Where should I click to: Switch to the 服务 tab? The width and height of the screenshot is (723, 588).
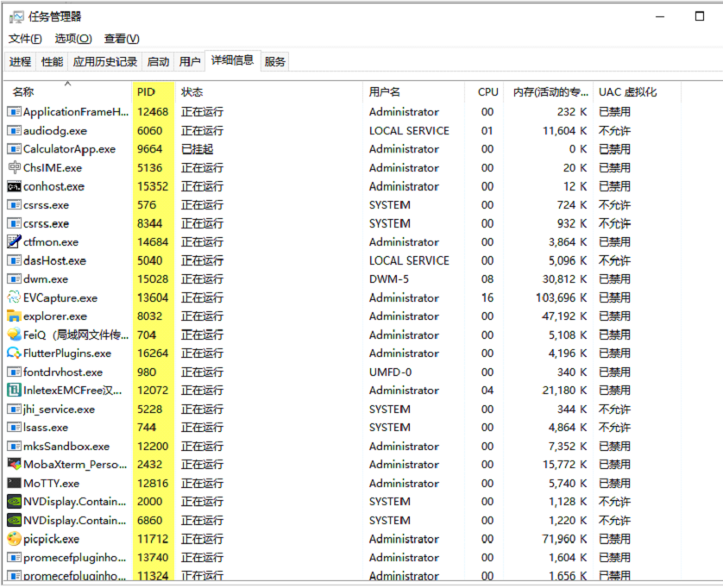tap(275, 62)
